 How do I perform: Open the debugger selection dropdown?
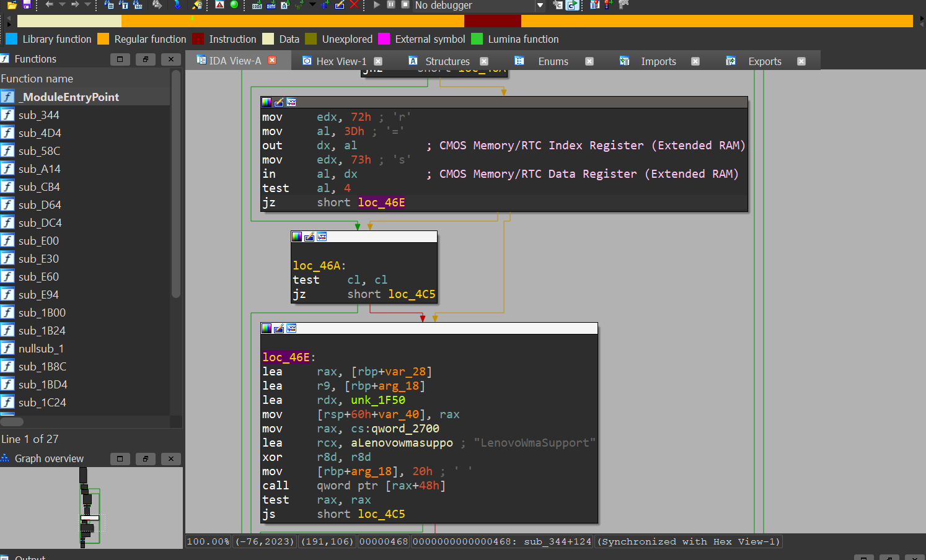pyautogui.click(x=540, y=6)
